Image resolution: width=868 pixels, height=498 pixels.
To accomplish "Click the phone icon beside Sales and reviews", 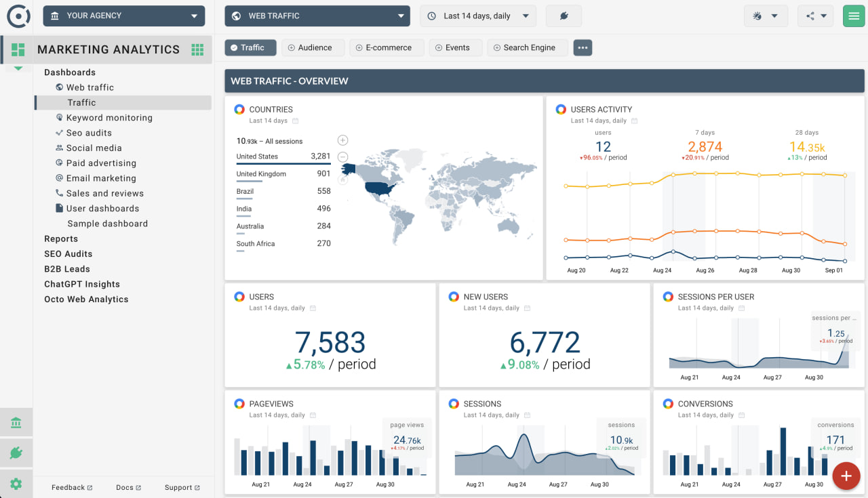I will (x=60, y=193).
